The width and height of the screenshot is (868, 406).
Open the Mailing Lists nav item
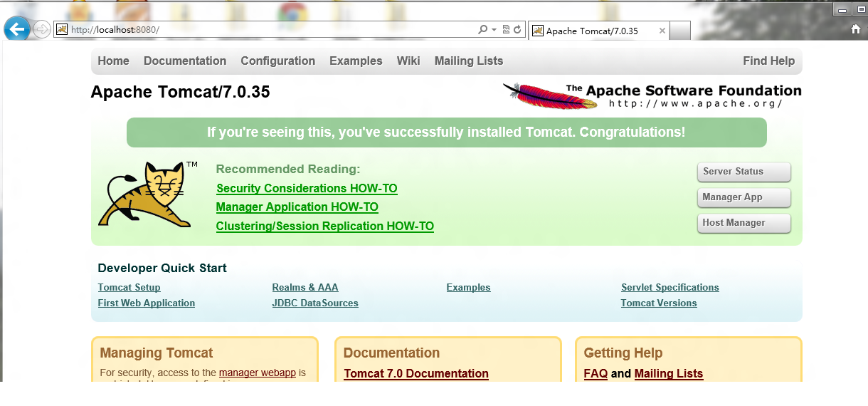(x=469, y=61)
